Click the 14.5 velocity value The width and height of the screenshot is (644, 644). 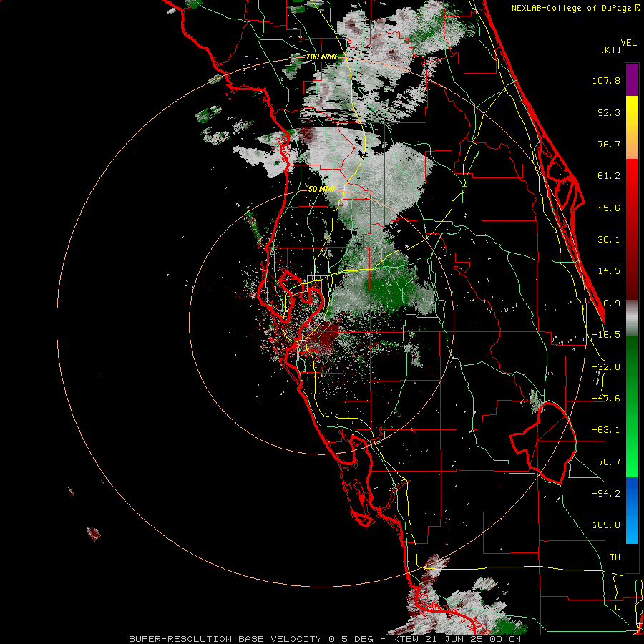pos(609,271)
